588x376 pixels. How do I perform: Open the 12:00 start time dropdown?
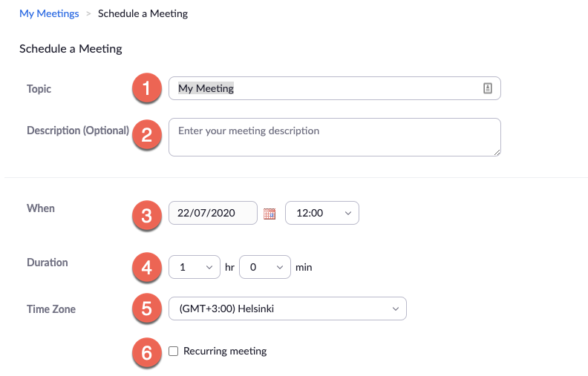pyautogui.click(x=322, y=213)
